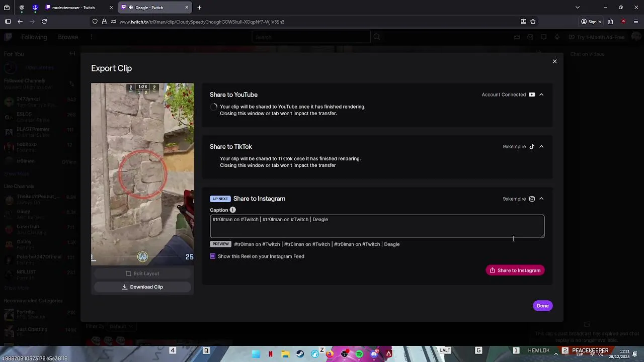Select the second pinned purple tab

click(x=35, y=8)
